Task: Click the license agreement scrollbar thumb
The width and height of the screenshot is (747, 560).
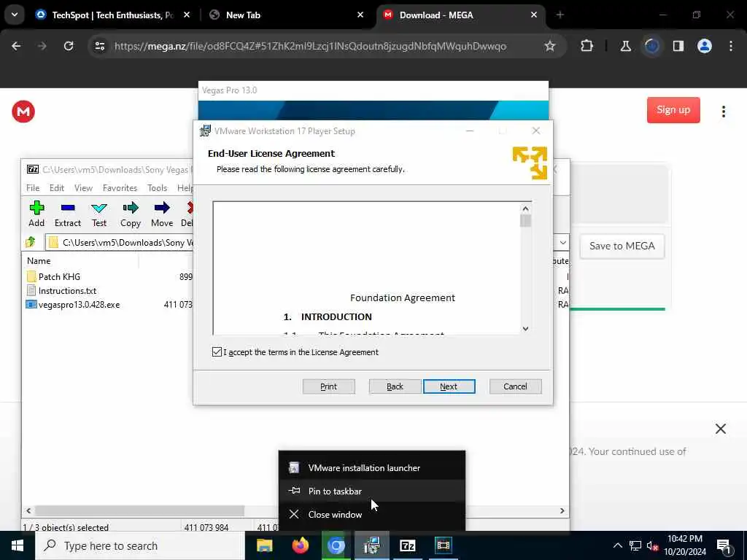Action: click(525, 221)
